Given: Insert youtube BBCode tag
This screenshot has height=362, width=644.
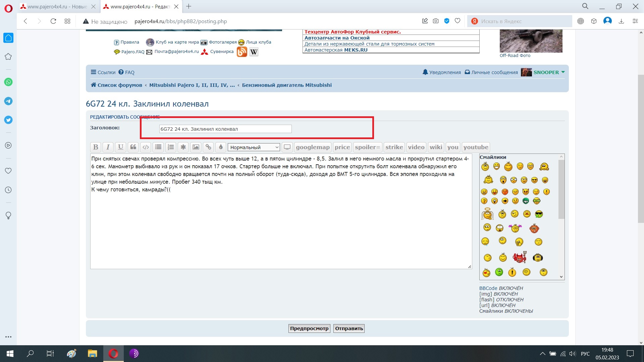Looking at the screenshot, I should [x=476, y=147].
